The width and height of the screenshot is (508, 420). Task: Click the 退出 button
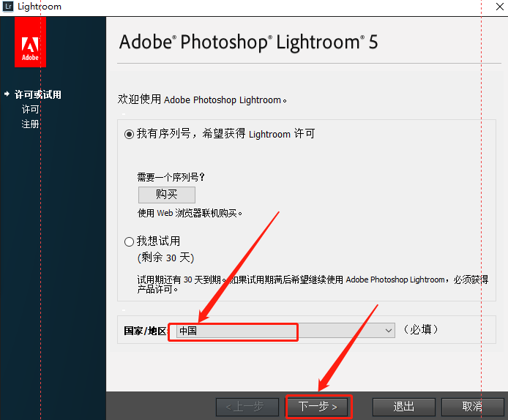point(403,407)
